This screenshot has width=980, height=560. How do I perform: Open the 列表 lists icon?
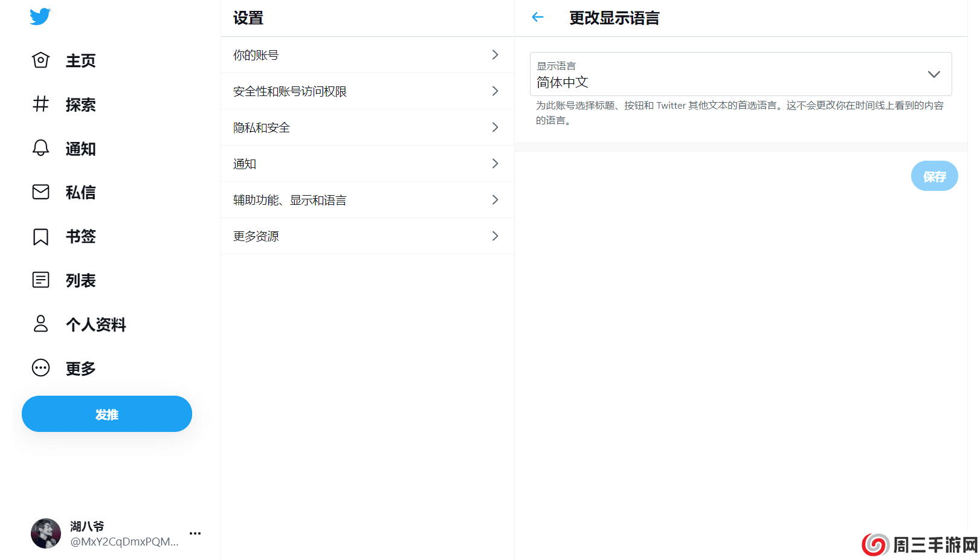(x=40, y=280)
